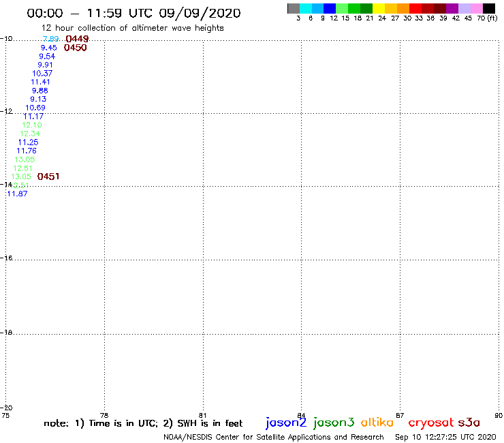Click the s3a satellite legend label

[x=469, y=423]
